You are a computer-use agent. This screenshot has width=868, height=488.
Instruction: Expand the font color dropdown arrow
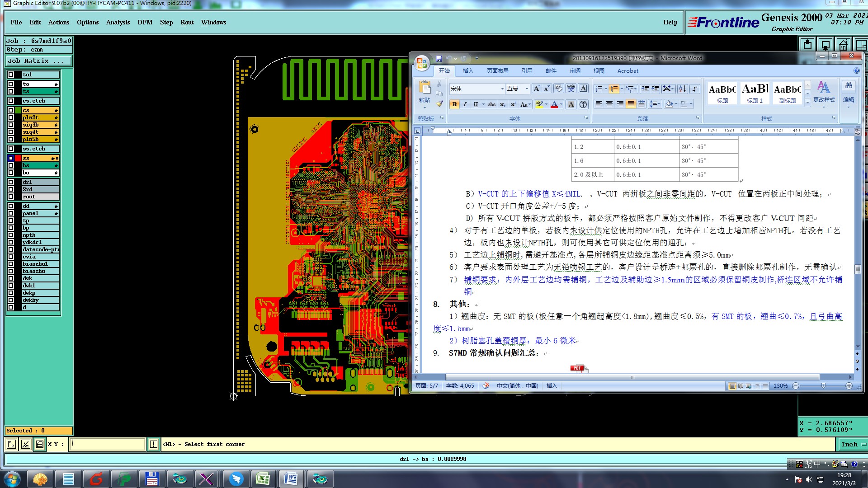[x=561, y=104]
